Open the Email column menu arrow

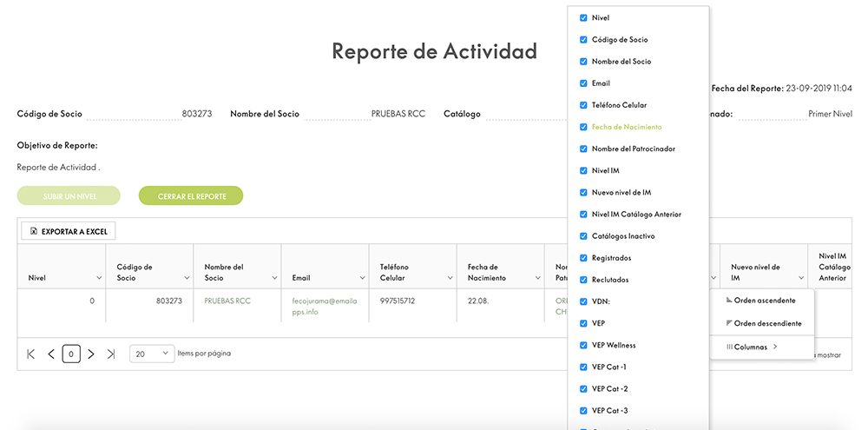point(362,278)
